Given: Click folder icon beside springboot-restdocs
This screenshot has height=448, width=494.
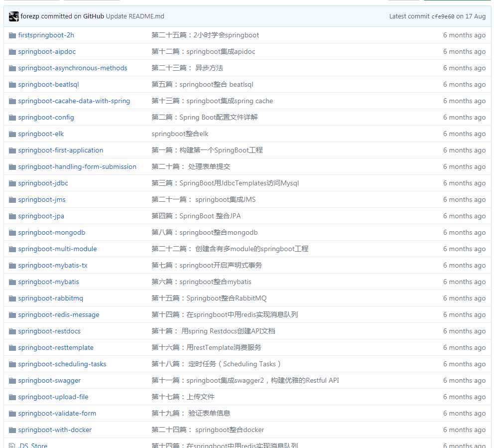Looking at the screenshot, I should point(12,331).
